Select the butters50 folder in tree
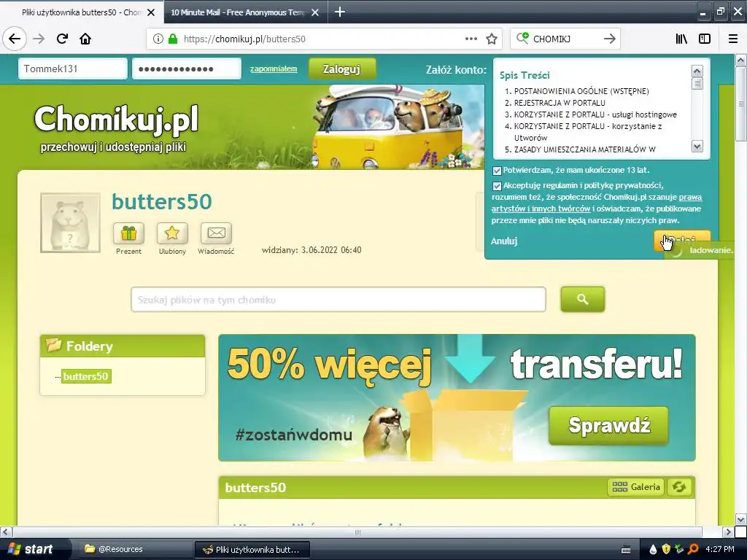The height and width of the screenshot is (560, 747). pyautogui.click(x=86, y=376)
